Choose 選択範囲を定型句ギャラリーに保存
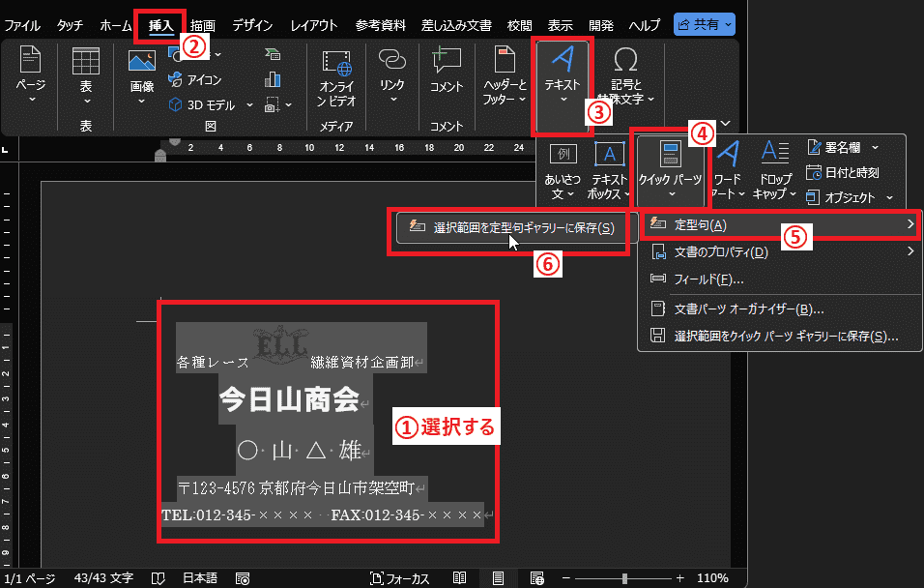The height and width of the screenshot is (588, 924). coord(512,228)
